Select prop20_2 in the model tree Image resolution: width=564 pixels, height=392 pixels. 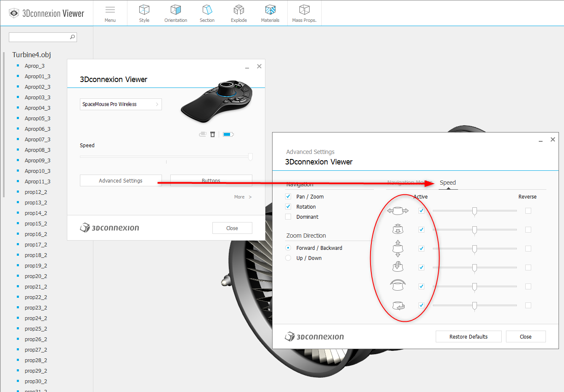(36, 276)
